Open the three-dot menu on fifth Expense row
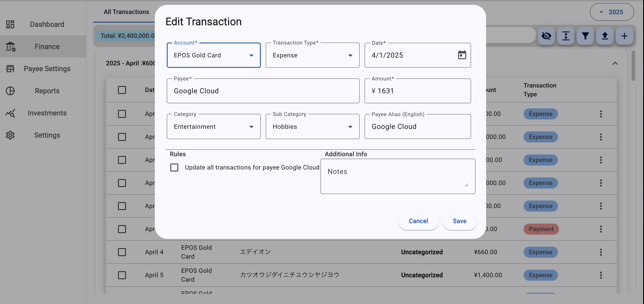Screen dimensions: 644x304 (x=601, y=206)
